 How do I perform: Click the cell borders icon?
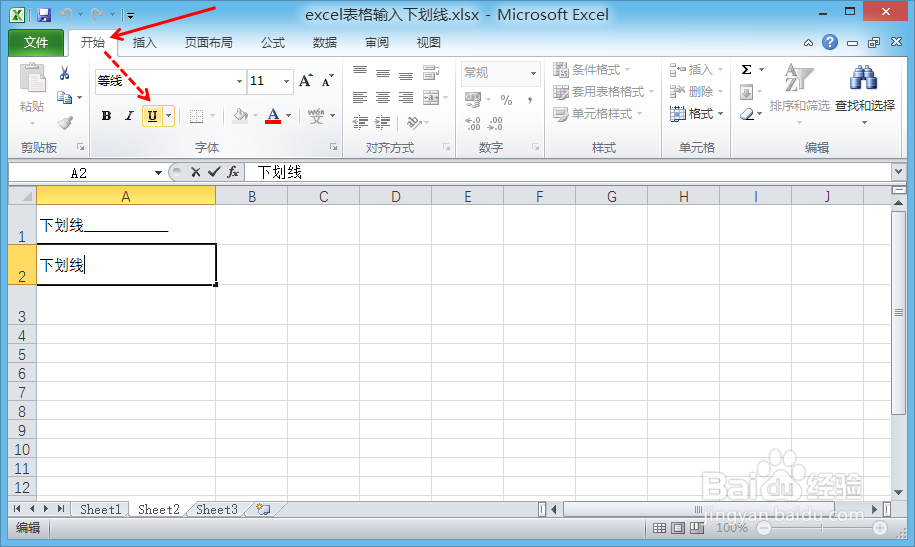click(x=197, y=116)
